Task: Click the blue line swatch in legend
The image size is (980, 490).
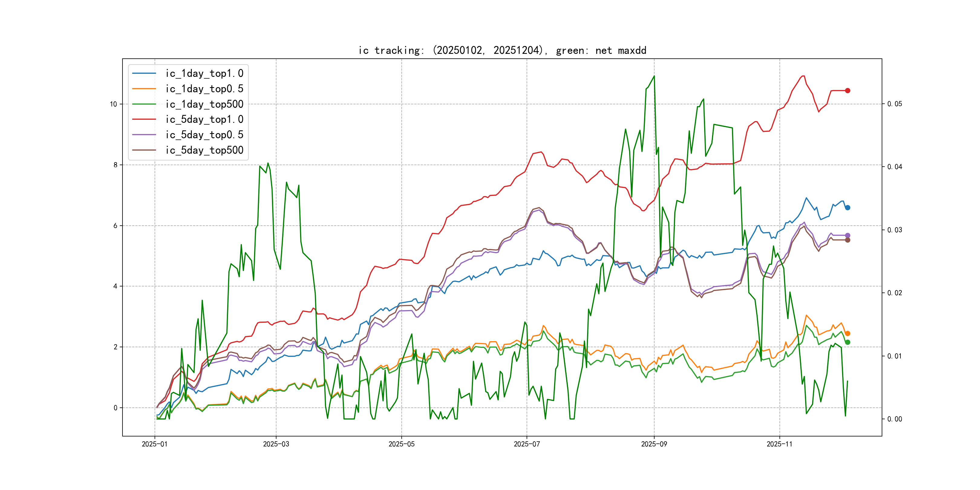Action: (x=144, y=73)
